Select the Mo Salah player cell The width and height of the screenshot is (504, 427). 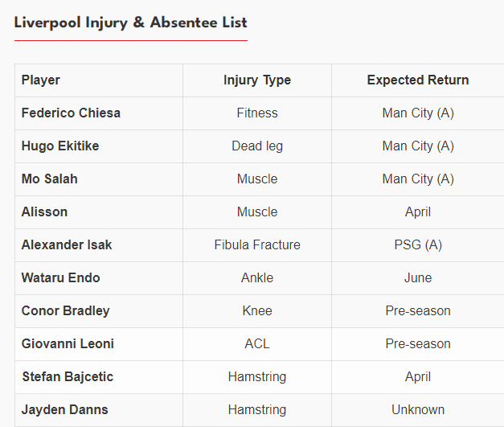pyautogui.click(x=50, y=179)
